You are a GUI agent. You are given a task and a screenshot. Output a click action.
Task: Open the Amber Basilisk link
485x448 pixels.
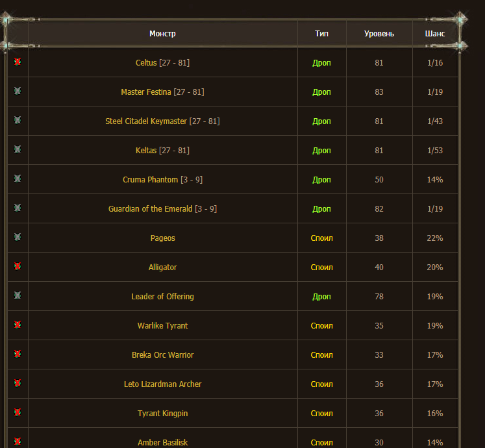click(x=162, y=443)
